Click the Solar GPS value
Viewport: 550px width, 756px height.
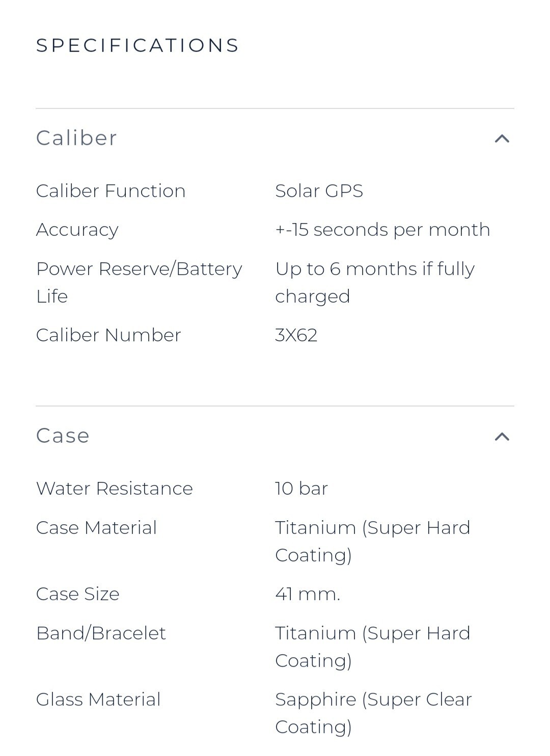tap(319, 191)
